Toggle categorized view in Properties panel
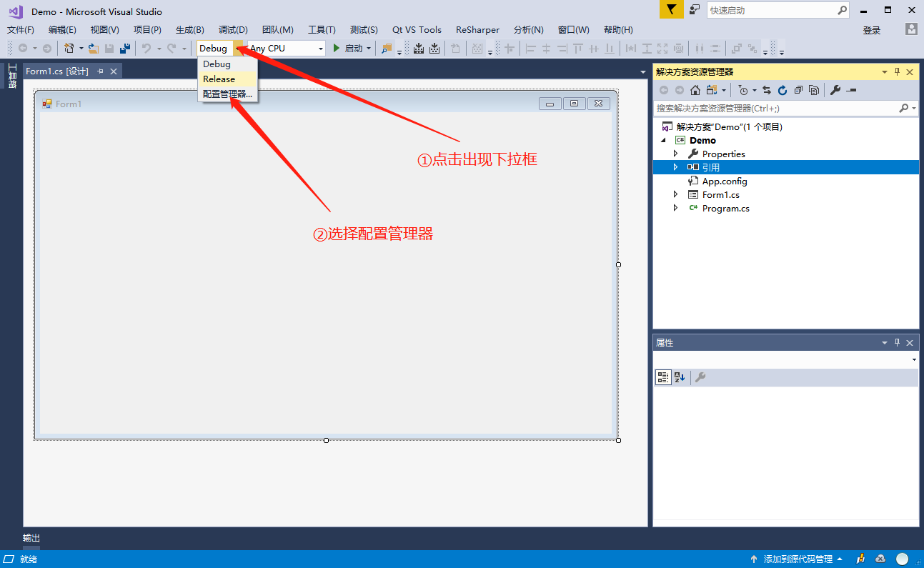924x568 pixels. point(663,377)
